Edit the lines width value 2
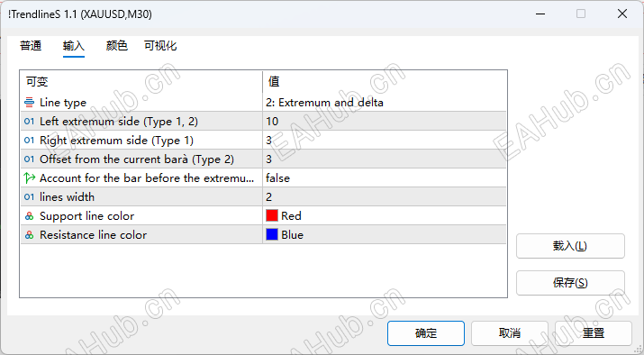 click(385, 196)
